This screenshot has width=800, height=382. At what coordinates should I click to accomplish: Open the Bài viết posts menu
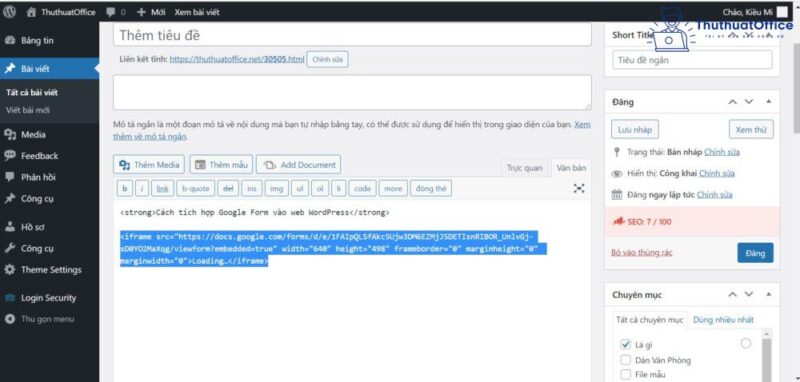coord(49,69)
